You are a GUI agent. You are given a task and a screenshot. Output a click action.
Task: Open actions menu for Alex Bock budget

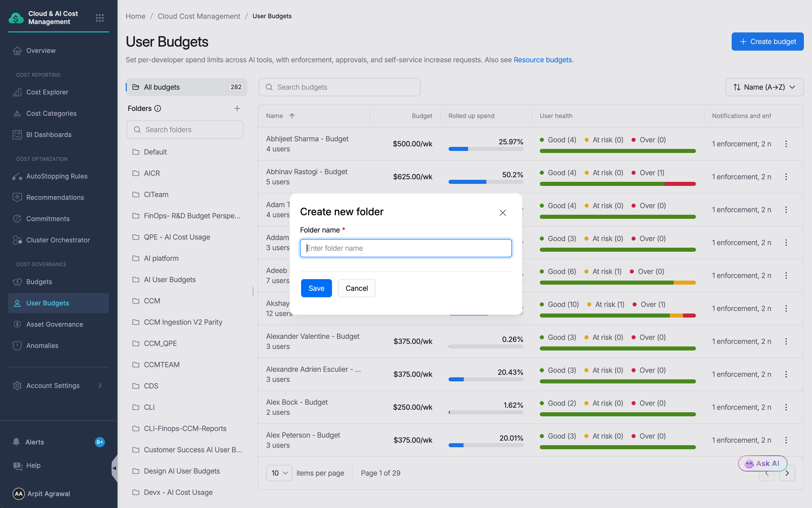coord(786,407)
